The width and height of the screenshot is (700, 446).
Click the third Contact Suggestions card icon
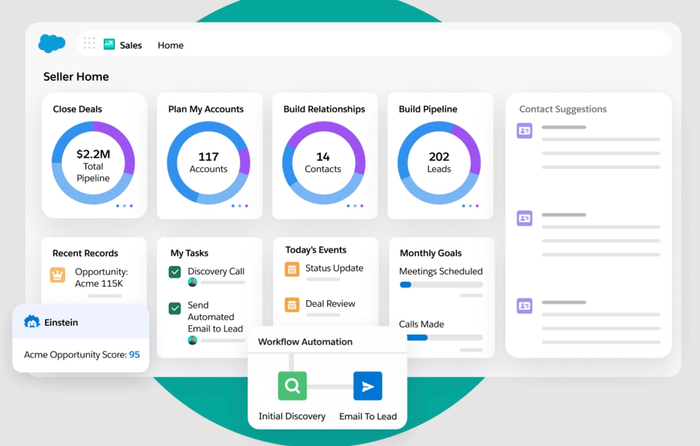(x=525, y=306)
